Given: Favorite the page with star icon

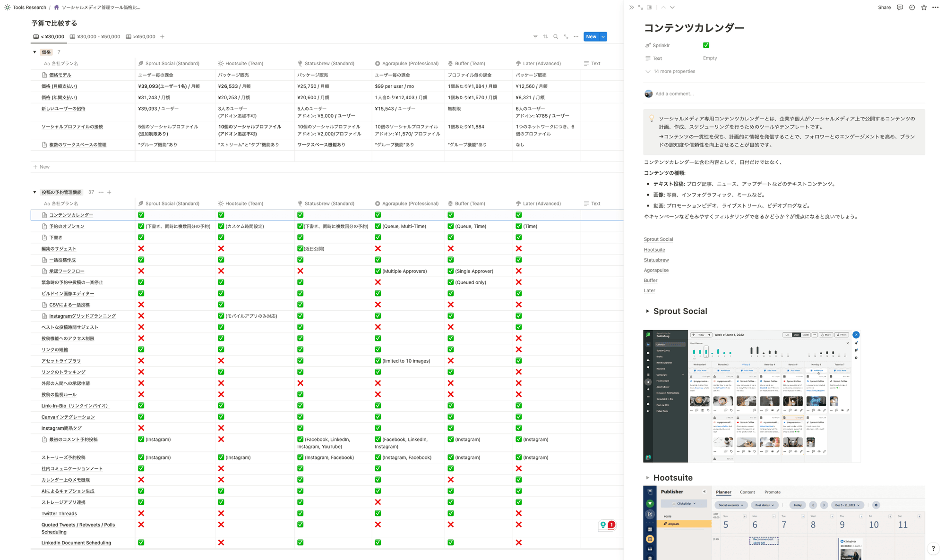Looking at the screenshot, I should 924,8.
